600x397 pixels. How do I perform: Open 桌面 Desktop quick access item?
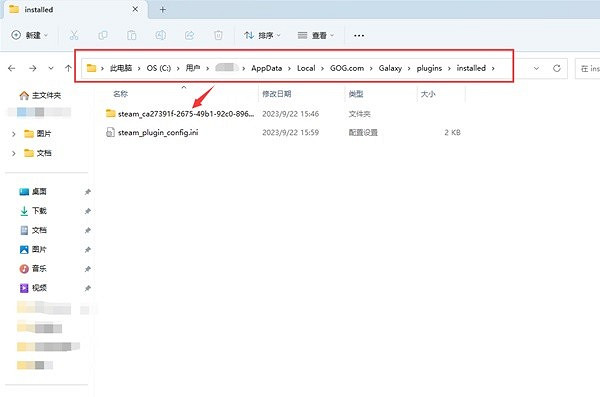(x=33, y=191)
